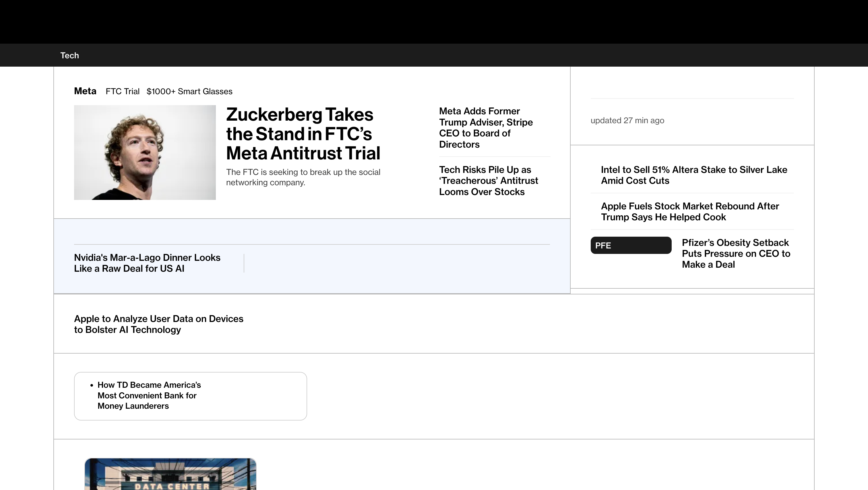Open article about Meta adding Stripe CEO to board
Image resolution: width=868 pixels, height=490 pixels.
(x=486, y=128)
